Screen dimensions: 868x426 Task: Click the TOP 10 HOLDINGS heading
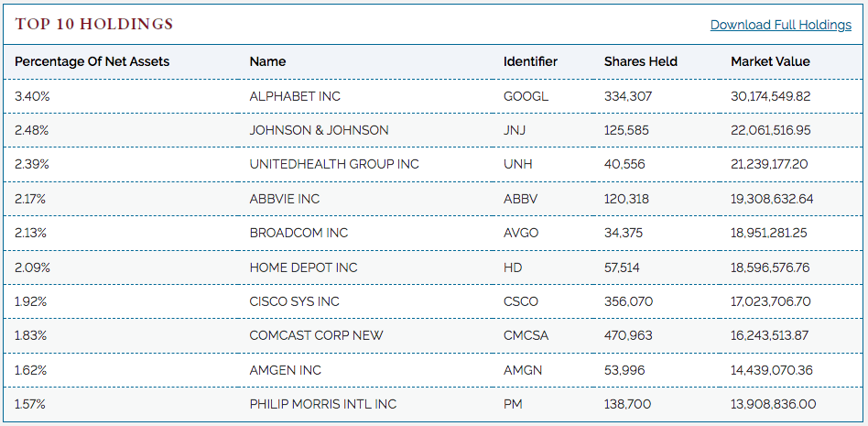(93, 25)
